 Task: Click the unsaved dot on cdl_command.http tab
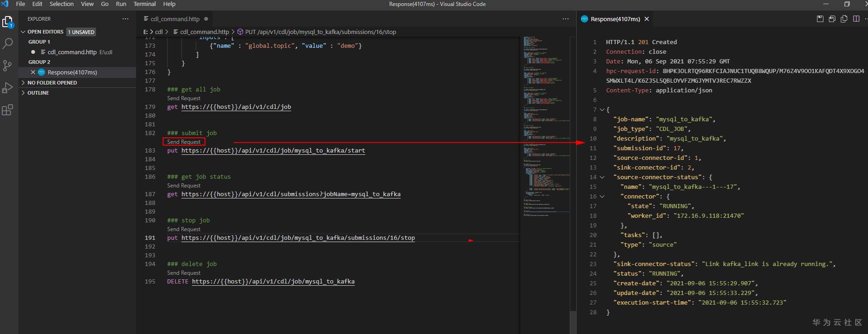[x=206, y=19]
